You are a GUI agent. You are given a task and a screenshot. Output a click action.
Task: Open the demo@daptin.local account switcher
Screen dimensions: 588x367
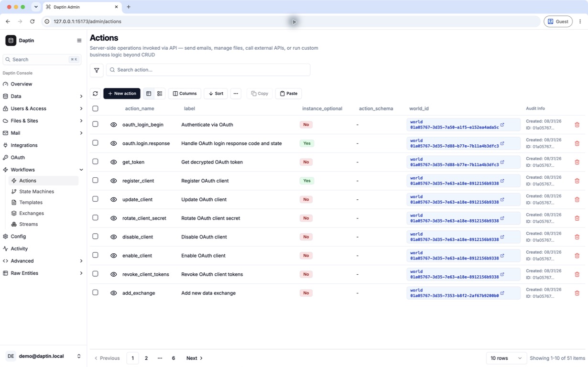click(43, 356)
